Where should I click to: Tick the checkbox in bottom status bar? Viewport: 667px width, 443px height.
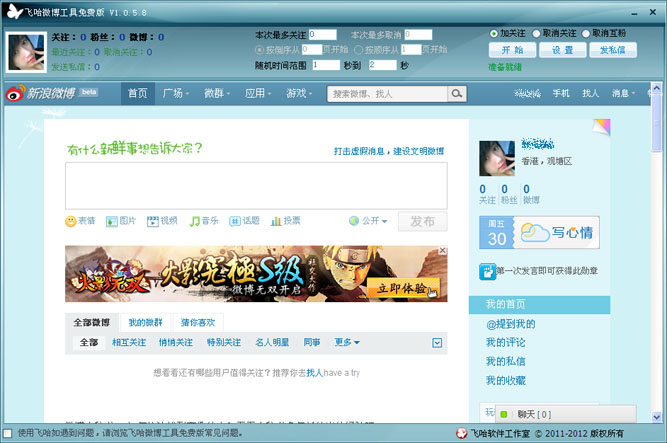pyautogui.click(x=7, y=433)
